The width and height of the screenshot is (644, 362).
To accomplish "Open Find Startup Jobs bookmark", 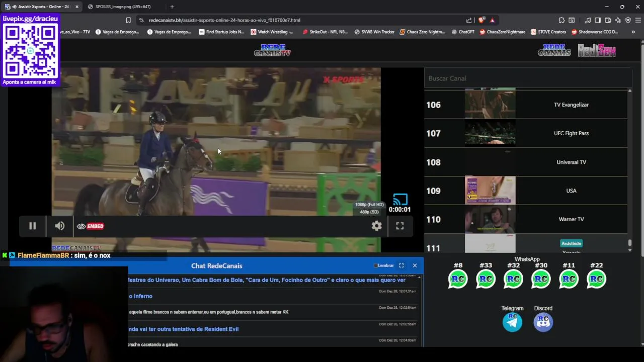I will (221, 32).
